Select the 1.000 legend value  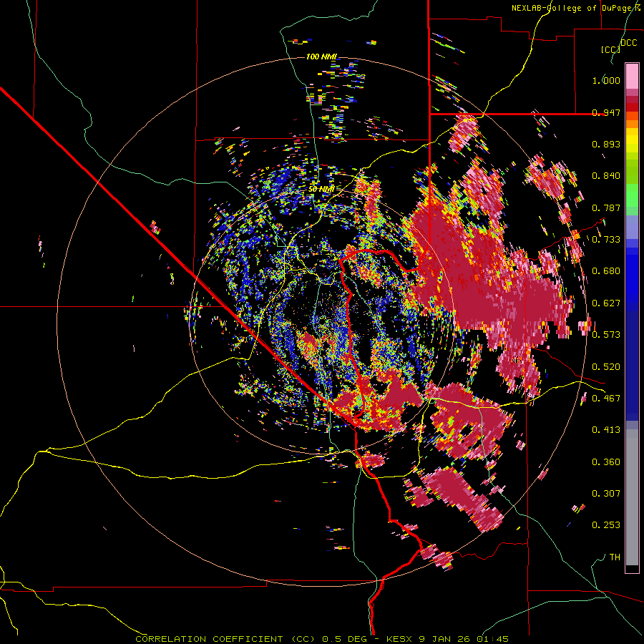pos(606,80)
